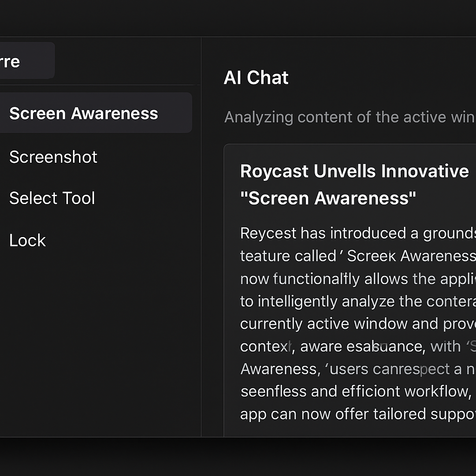Click the line 'to intelligently analyze the contera'

click(x=358, y=301)
